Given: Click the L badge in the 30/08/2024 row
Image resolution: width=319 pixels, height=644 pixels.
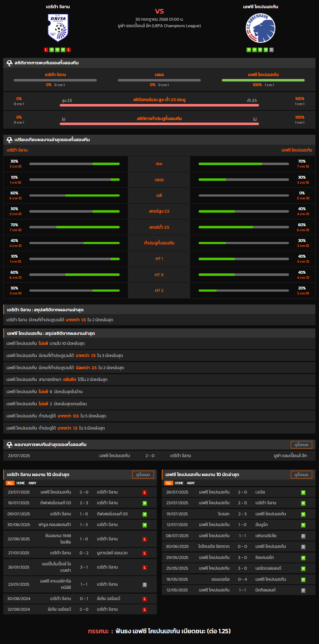Looking at the screenshot, I should [x=145, y=599].
